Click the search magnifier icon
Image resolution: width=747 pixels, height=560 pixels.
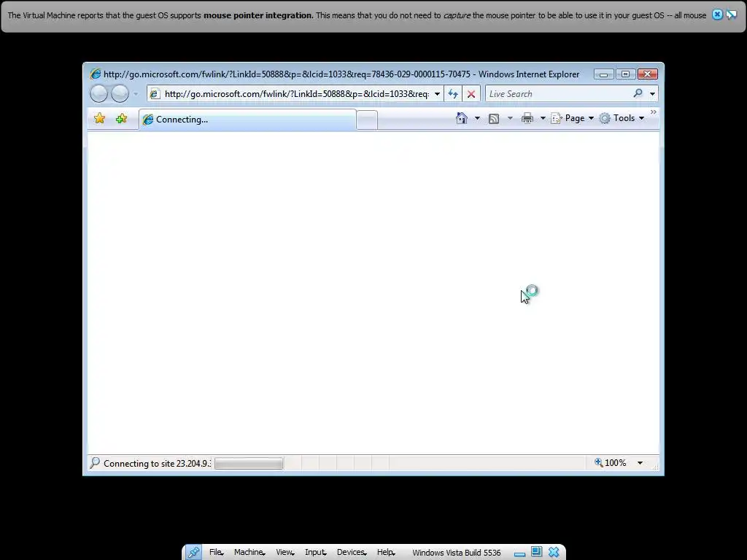638,93
